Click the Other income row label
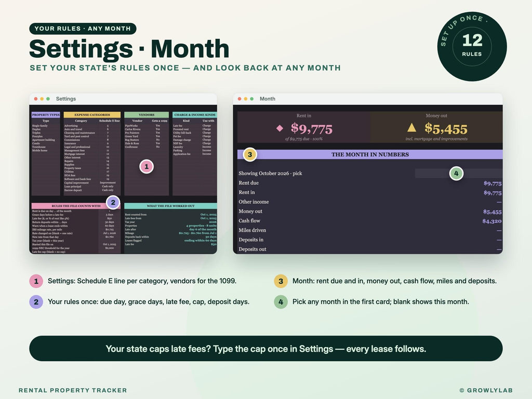 pyautogui.click(x=254, y=202)
